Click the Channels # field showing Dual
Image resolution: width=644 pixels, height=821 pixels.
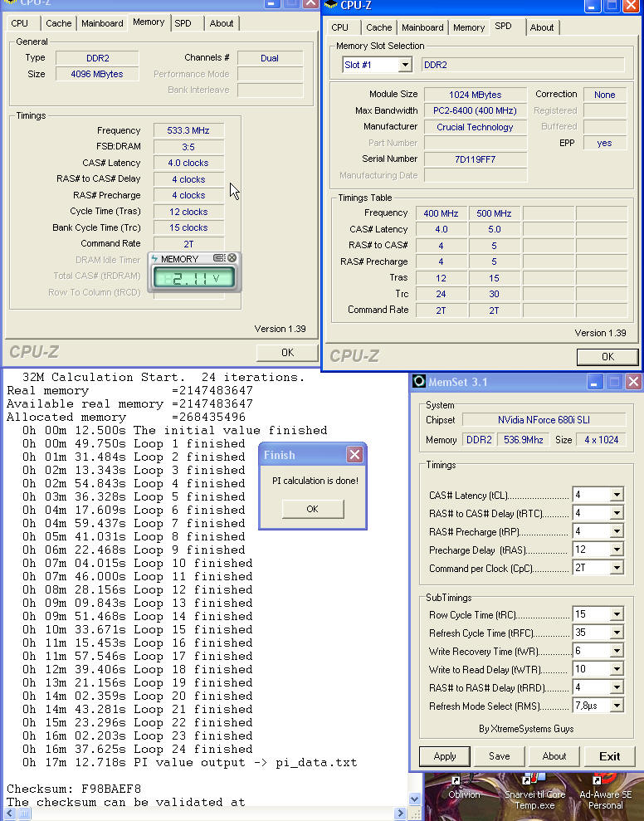coord(270,58)
